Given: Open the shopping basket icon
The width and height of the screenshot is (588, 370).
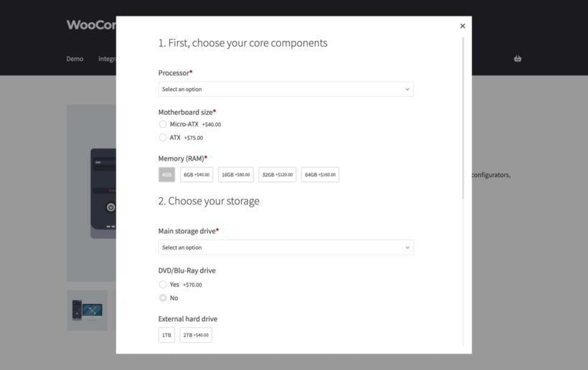Looking at the screenshot, I should (518, 59).
